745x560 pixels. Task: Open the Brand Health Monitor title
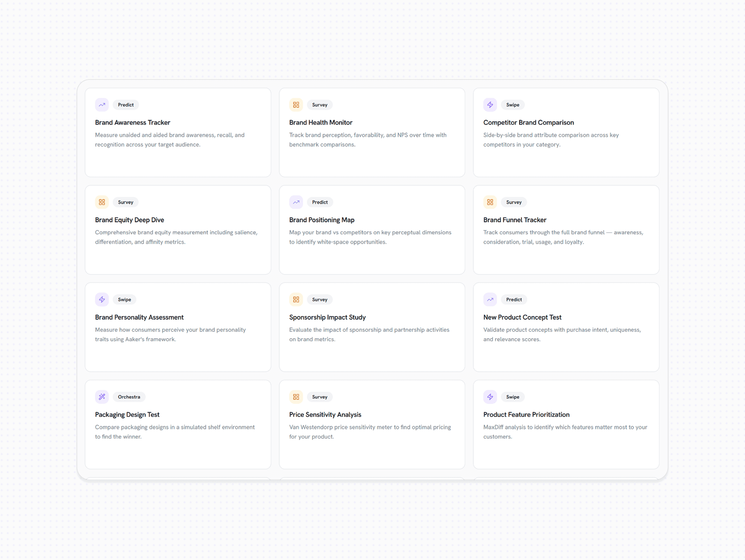(321, 122)
